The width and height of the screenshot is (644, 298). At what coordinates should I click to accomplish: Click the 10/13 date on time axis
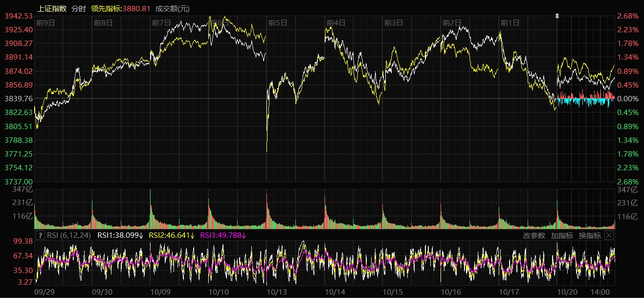tap(277, 291)
